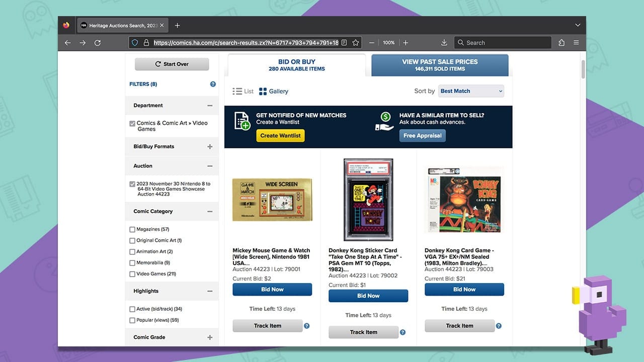Open Donkey Kong Card Game title link
Image resolution: width=644 pixels, height=362 pixels.
[x=459, y=256]
